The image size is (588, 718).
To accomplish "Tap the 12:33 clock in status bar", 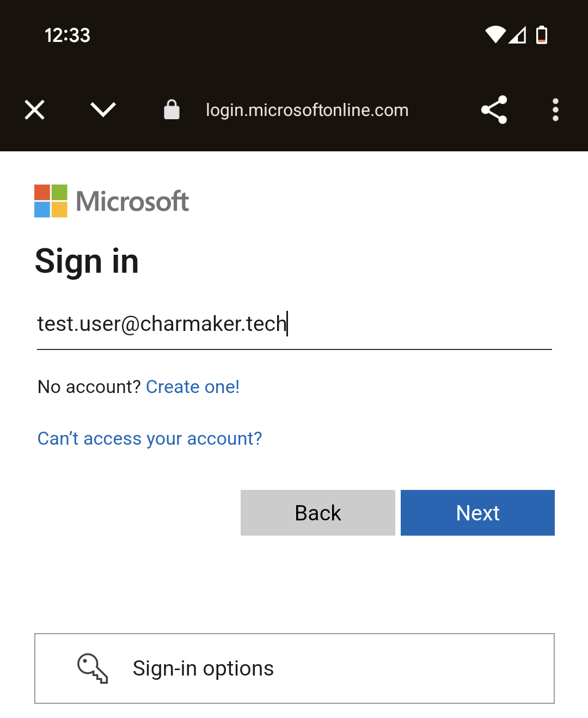I will click(68, 35).
